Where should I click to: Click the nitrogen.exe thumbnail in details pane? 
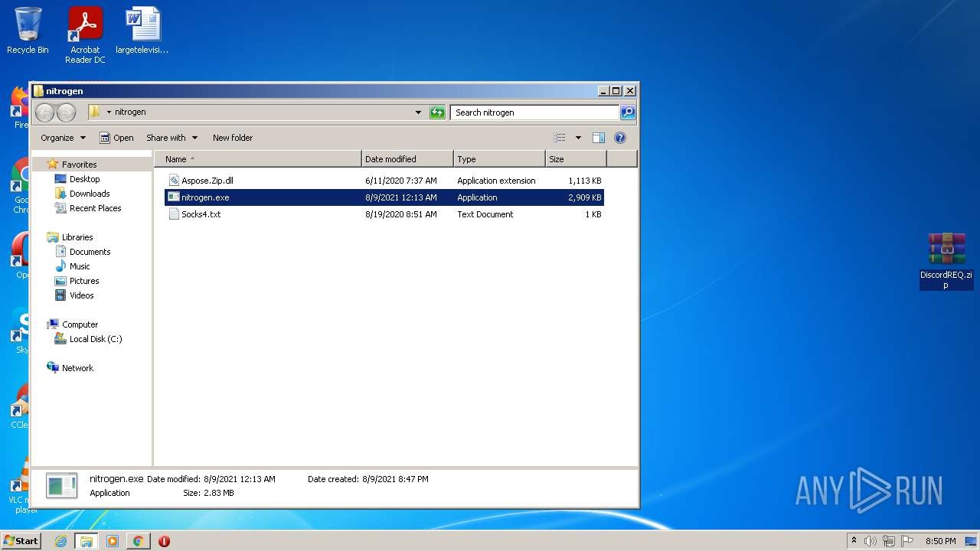pyautogui.click(x=61, y=486)
